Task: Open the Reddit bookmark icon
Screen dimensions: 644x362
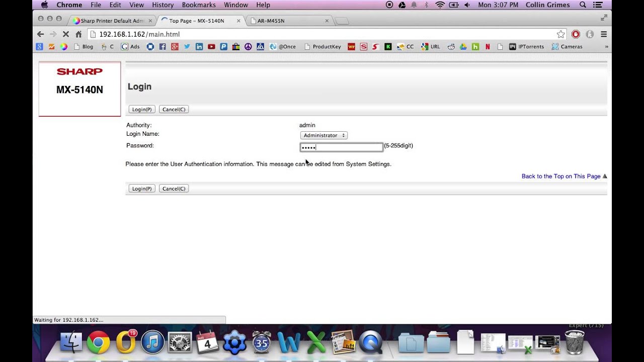Action: [451, 47]
